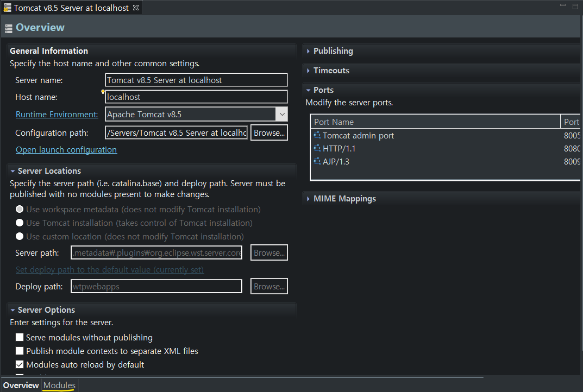Select the Tomcat admin port row name

tap(358, 136)
